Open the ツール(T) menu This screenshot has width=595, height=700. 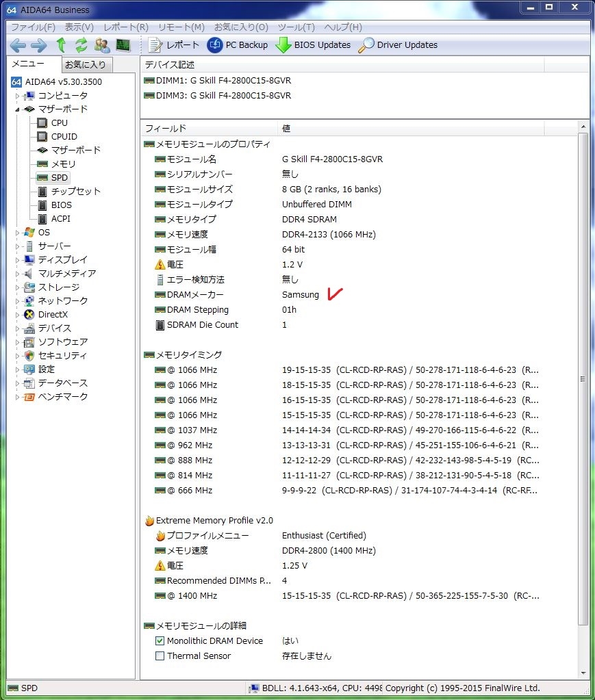pyautogui.click(x=296, y=27)
